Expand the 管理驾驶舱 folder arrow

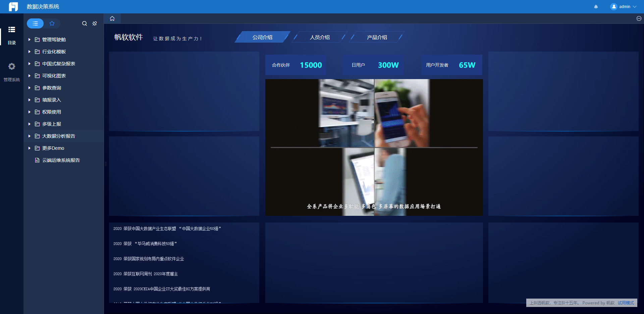coord(30,40)
